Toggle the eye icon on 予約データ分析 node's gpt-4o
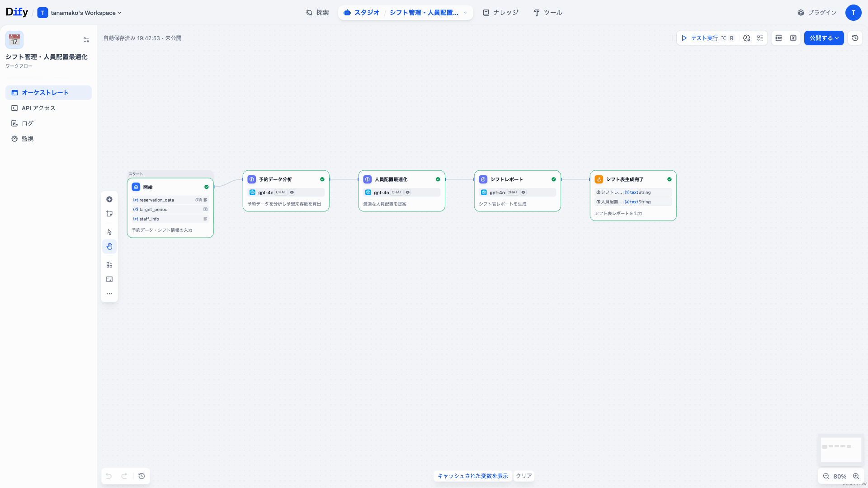Viewport: 868px width, 488px height. 292,192
